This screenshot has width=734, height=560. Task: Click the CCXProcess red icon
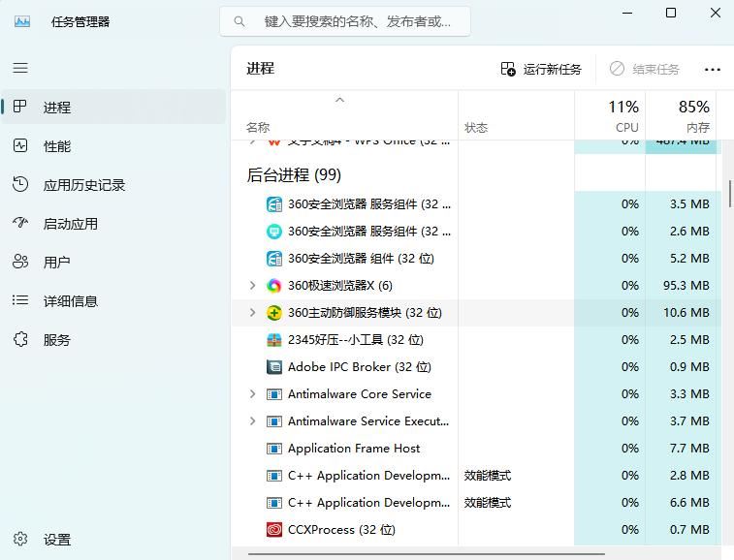click(274, 530)
